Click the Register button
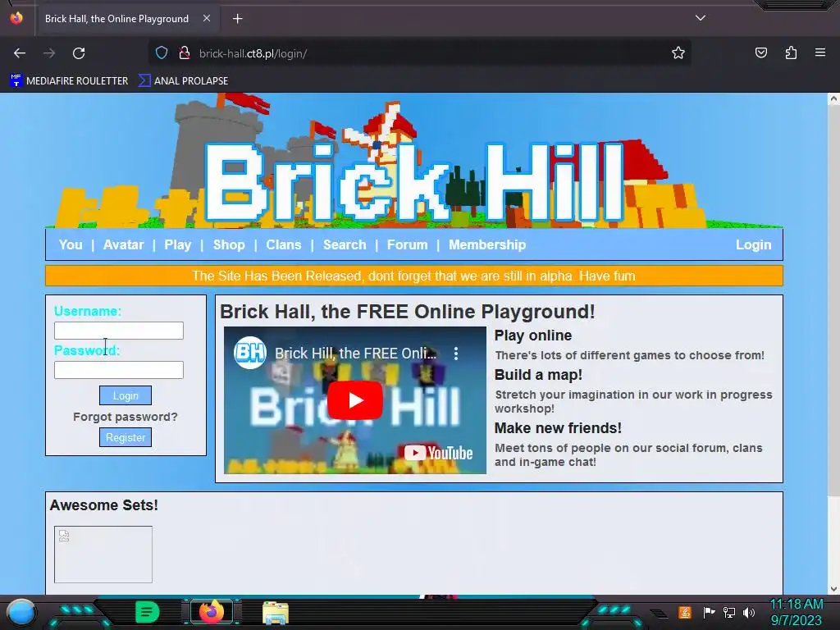Viewport: 840px width, 630px height. [126, 437]
